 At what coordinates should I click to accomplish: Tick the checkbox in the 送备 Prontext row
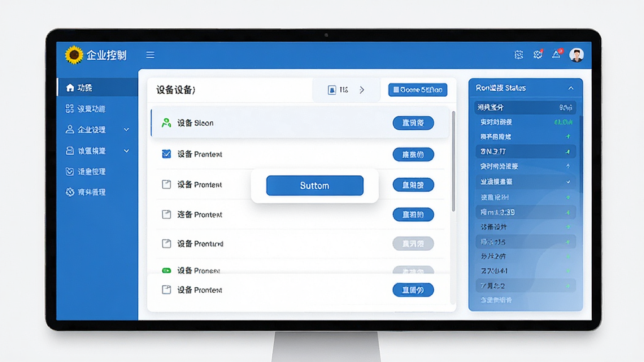click(x=166, y=214)
